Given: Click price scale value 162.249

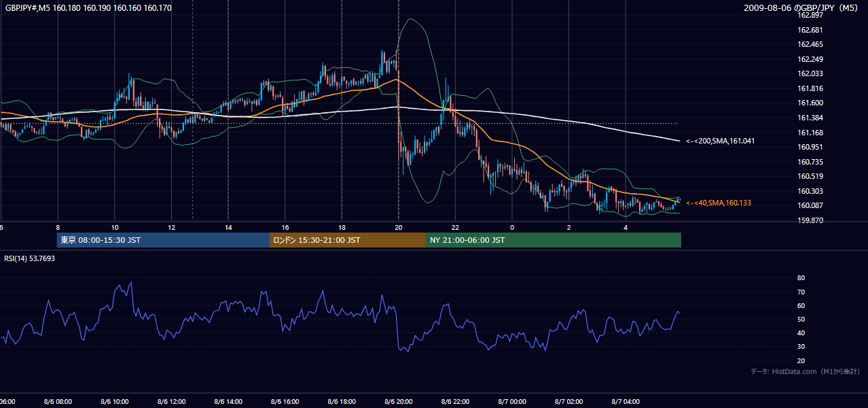Looking at the screenshot, I should click(x=810, y=59).
